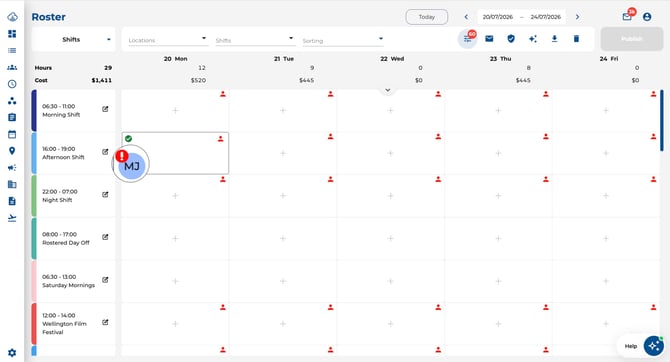The height and width of the screenshot is (362, 670).
Task: Click the trash delete toolbar icon
Action: pyautogui.click(x=576, y=39)
